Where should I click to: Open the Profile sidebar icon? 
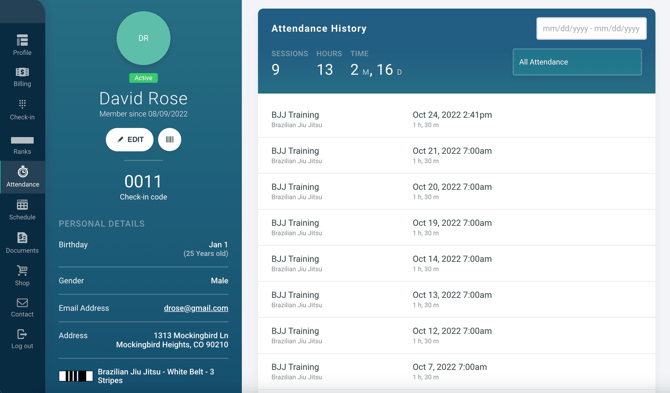22,41
